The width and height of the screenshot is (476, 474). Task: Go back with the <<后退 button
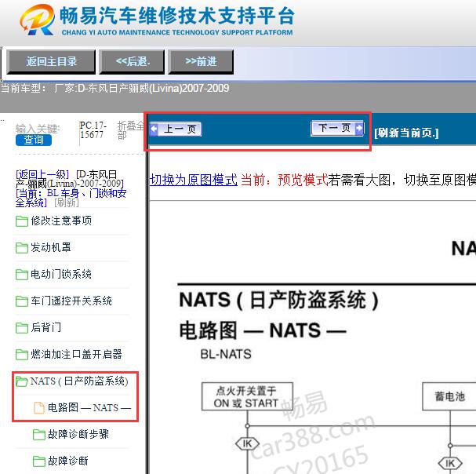pyautogui.click(x=132, y=62)
